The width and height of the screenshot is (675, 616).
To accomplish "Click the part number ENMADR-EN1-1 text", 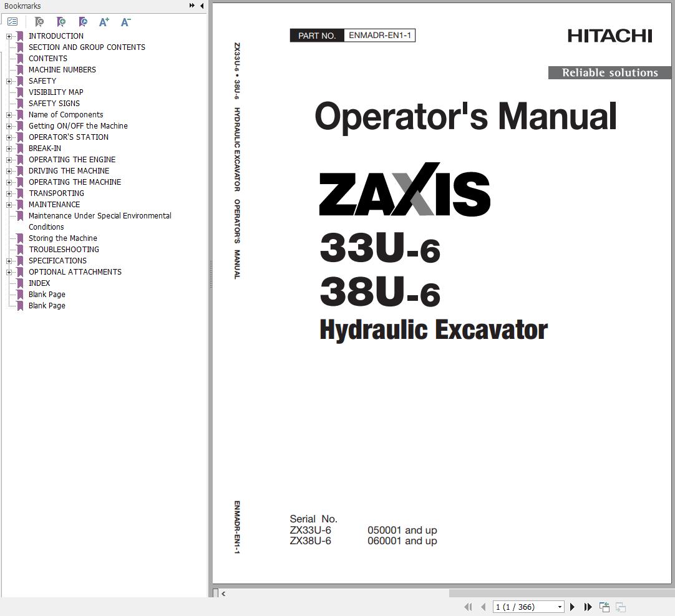I will (x=380, y=36).
